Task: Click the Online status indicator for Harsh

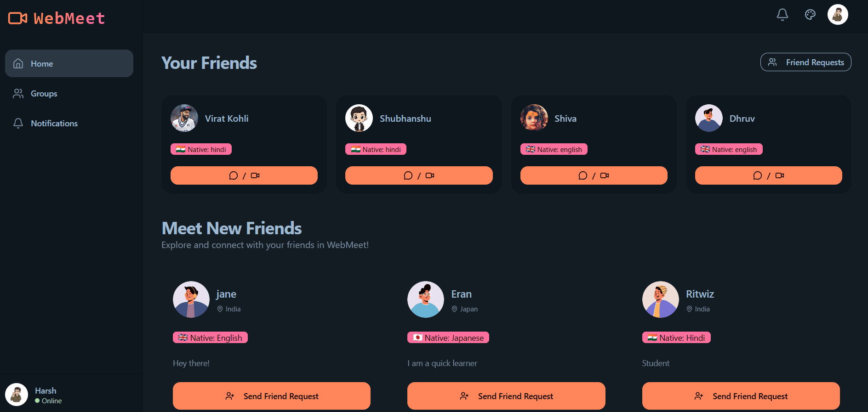Action: (x=37, y=401)
